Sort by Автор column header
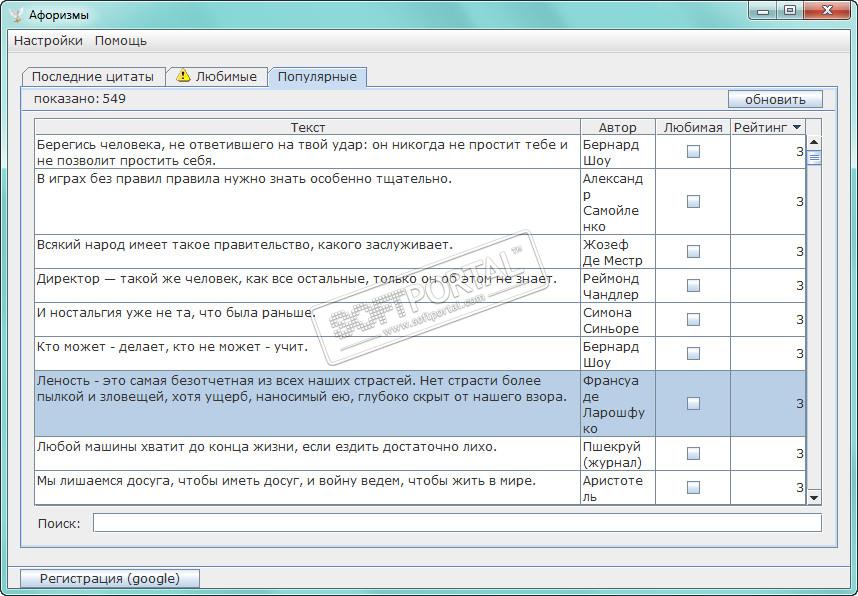 pos(618,127)
